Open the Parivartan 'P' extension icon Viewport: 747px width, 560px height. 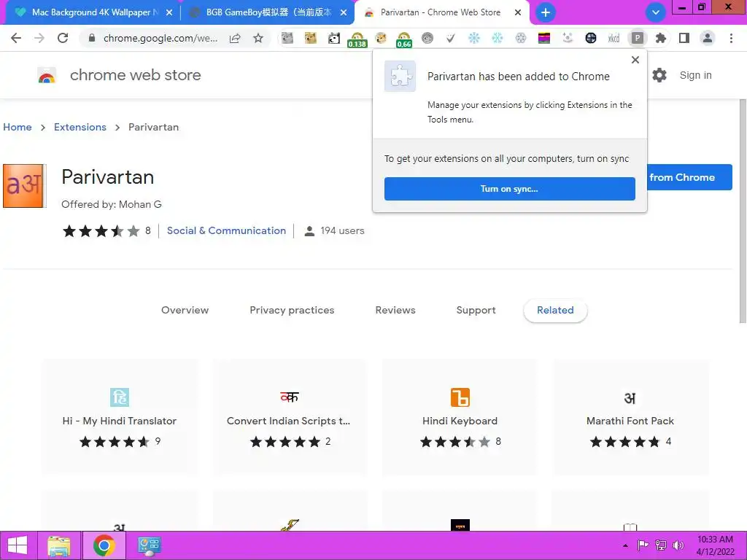pos(637,38)
